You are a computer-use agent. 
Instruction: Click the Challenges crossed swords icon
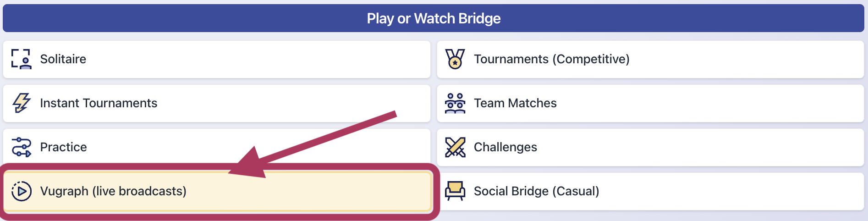click(455, 147)
